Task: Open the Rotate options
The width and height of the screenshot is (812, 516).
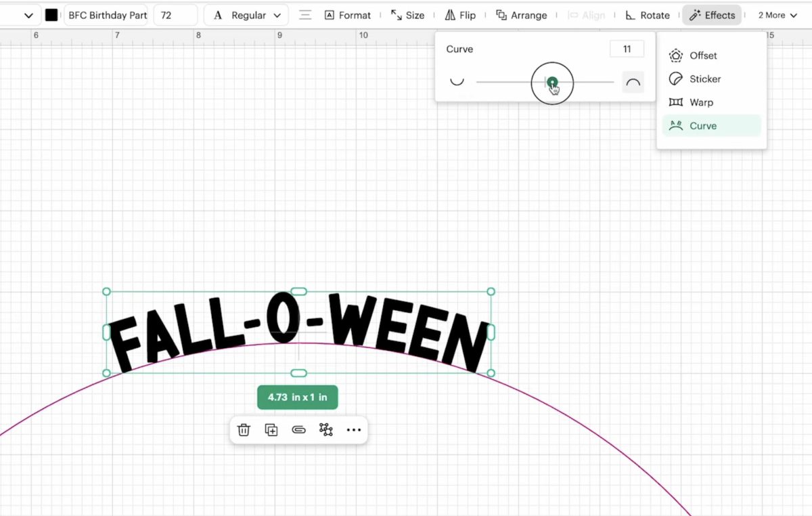Action: pyautogui.click(x=648, y=15)
